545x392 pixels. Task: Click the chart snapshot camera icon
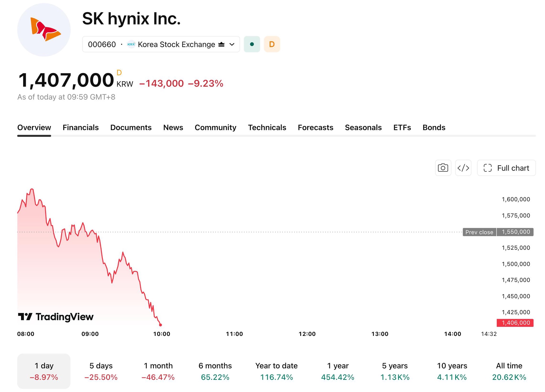point(443,168)
